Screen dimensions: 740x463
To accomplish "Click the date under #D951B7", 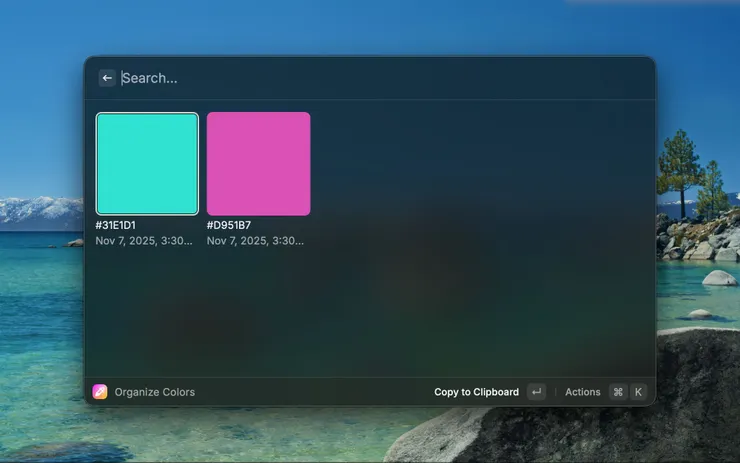I will pyautogui.click(x=255, y=241).
